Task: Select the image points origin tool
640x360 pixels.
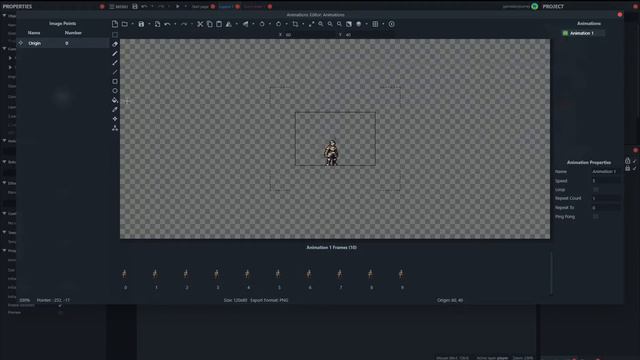Action: pos(115,119)
